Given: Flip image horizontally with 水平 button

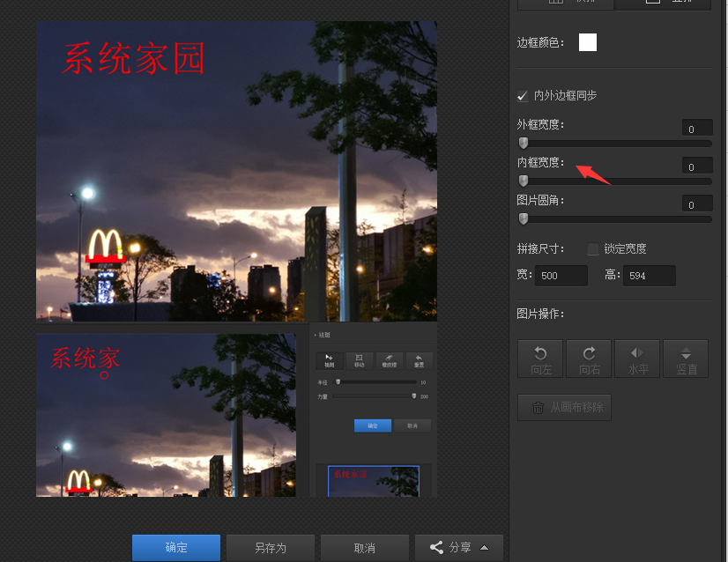Looking at the screenshot, I should tap(637, 359).
